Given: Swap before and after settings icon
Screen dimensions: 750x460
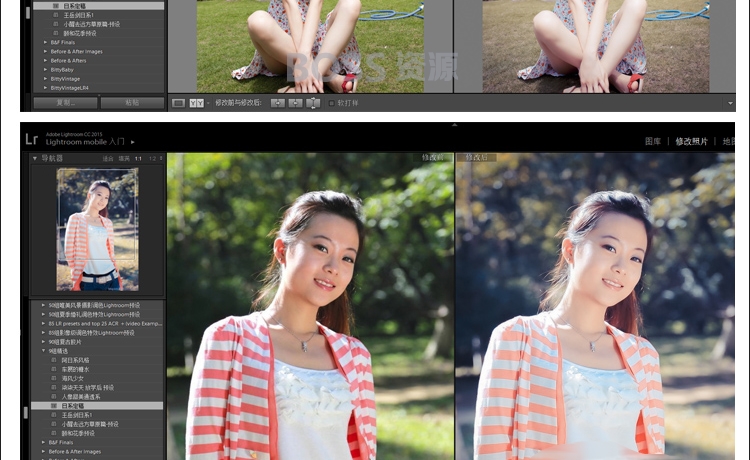Looking at the screenshot, I should coord(313,103).
